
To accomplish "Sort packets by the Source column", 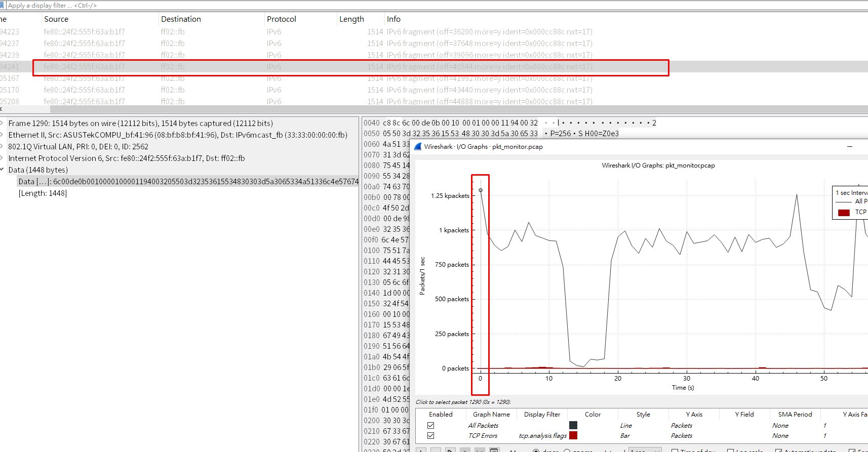I will click(56, 19).
